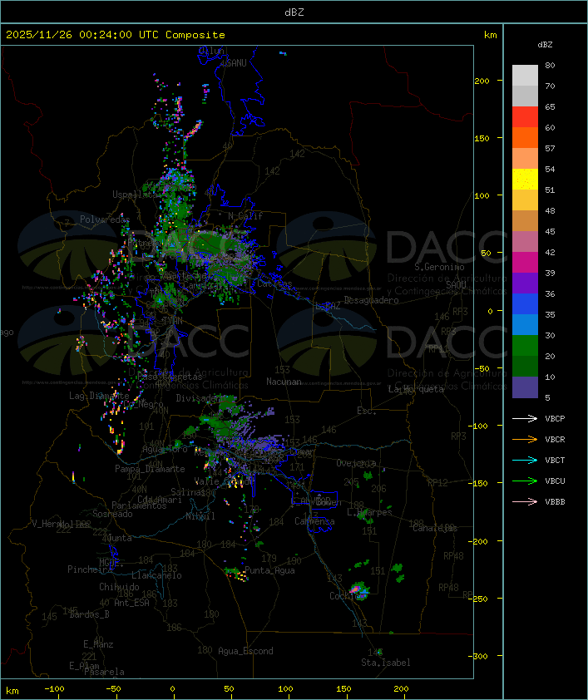Image resolution: width=588 pixels, height=700 pixels.
Task: Click the E_Manz place label
Action: pyautogui.click(x=98, y=644)
